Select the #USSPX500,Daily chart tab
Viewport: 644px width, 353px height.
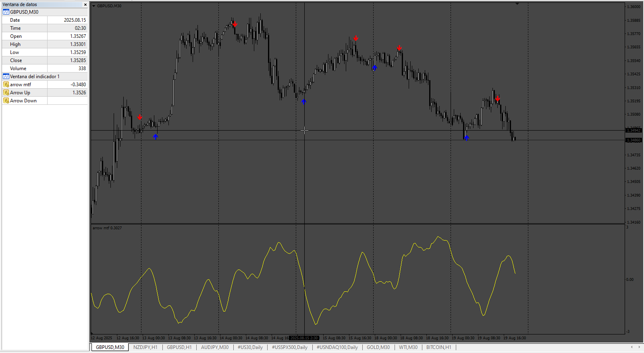290,347
